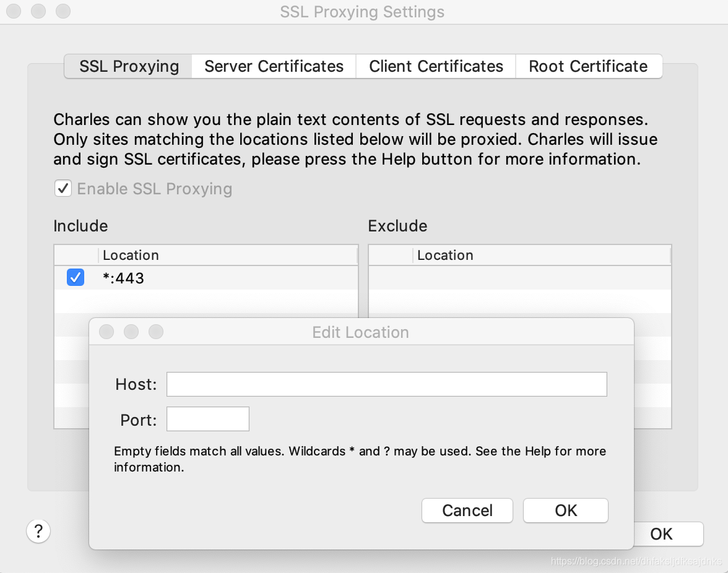Confirm Edit Location with OK
This screenshot has width=728, height=573.
pyautogui.click(x=566, y=511)
